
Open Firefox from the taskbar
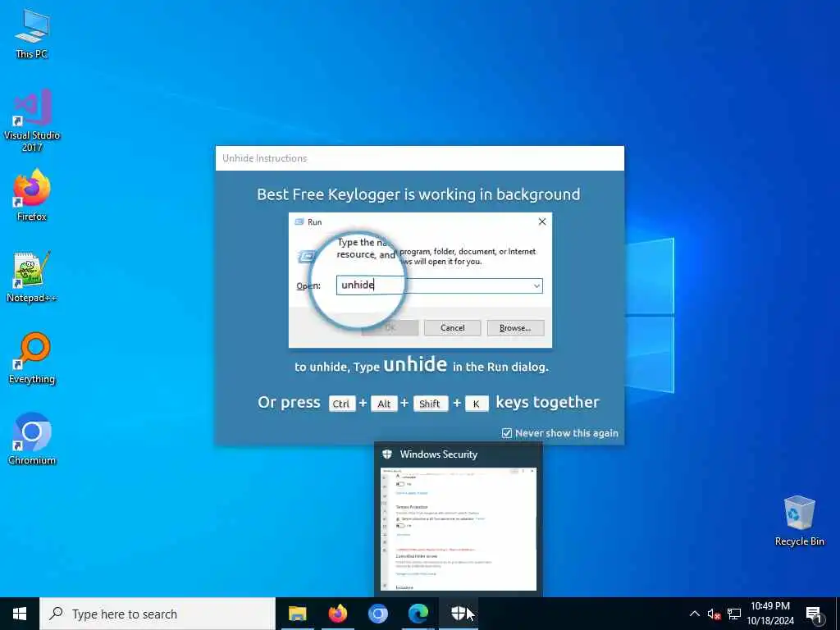337,614
